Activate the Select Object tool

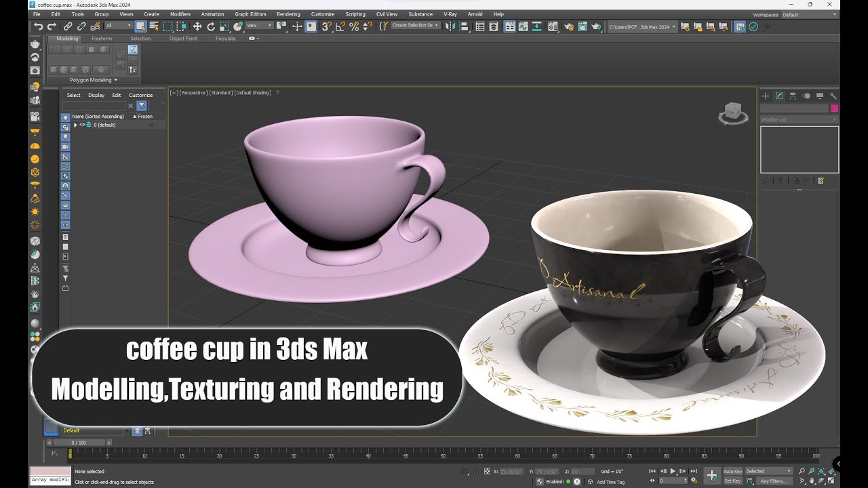point(140,26)
